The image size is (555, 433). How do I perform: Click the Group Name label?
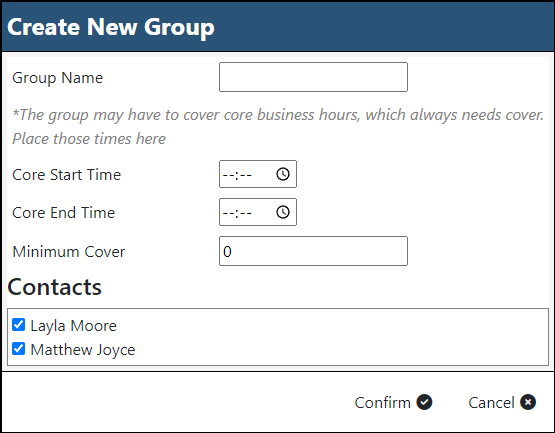(x=57, y=78)
